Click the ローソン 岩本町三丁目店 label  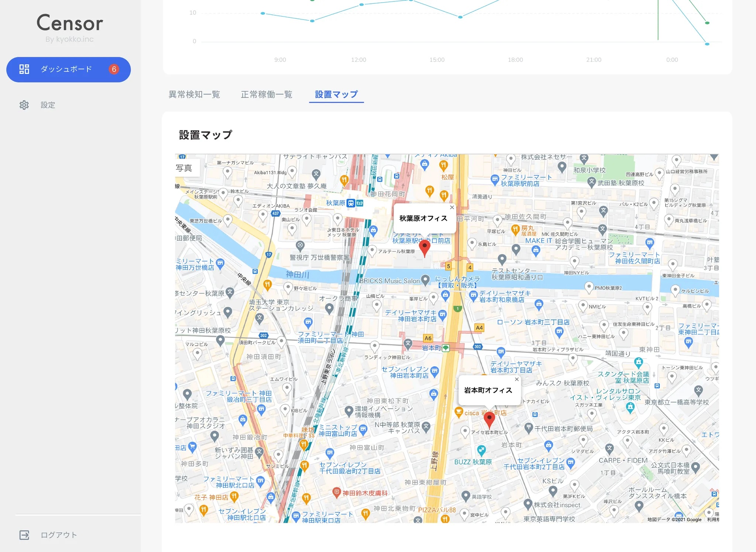click(533, 322)
